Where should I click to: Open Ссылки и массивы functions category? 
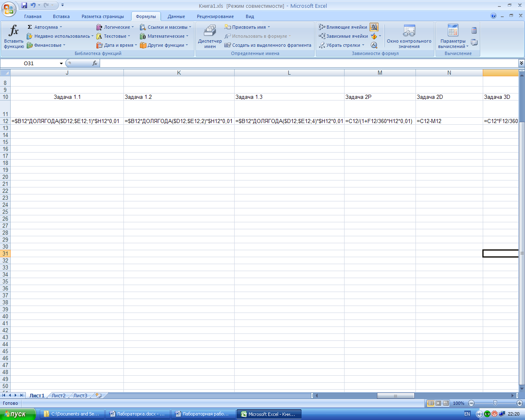point(166,27)
